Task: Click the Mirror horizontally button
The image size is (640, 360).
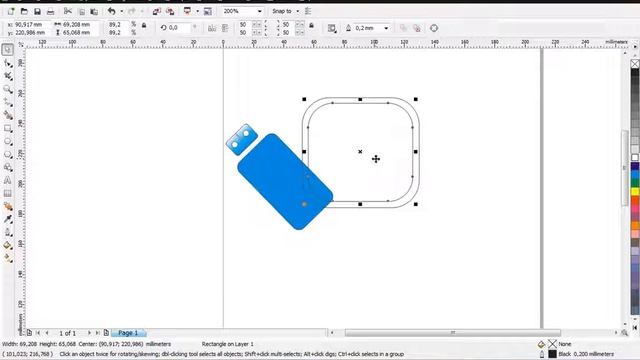Action: coord(212,28)
